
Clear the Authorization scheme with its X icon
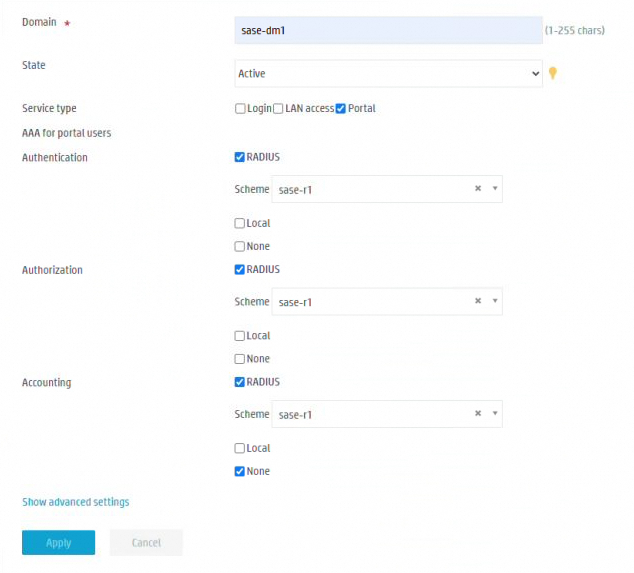478,301
